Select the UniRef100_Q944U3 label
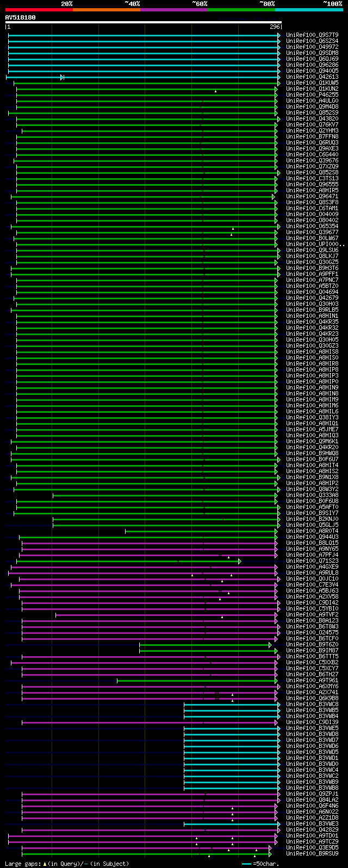The width and height of the screenshot is (348, 868). 312,537
